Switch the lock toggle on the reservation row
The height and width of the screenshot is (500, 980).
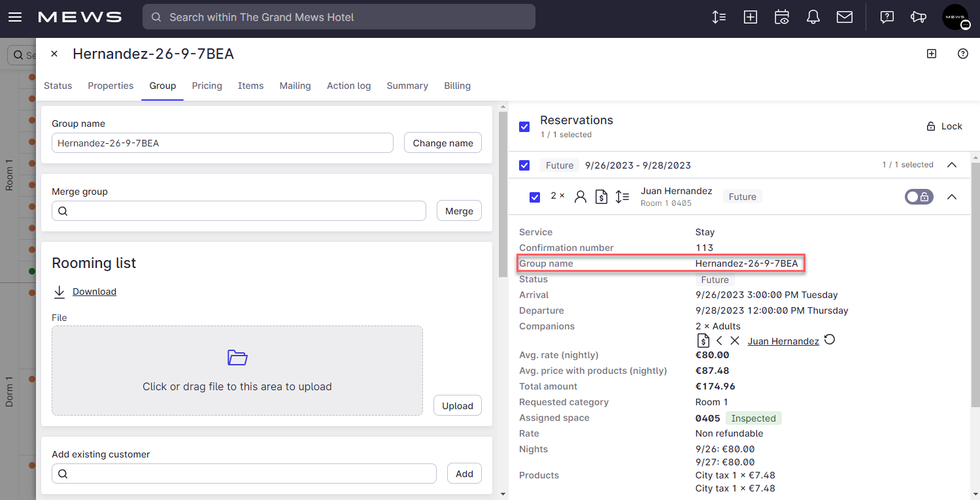[919, 196]
